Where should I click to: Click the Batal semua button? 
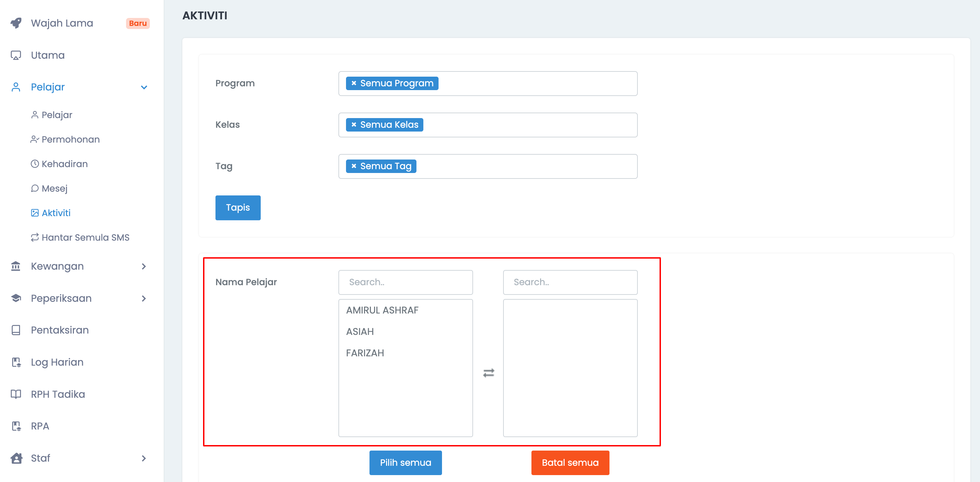tap(570, 463)
